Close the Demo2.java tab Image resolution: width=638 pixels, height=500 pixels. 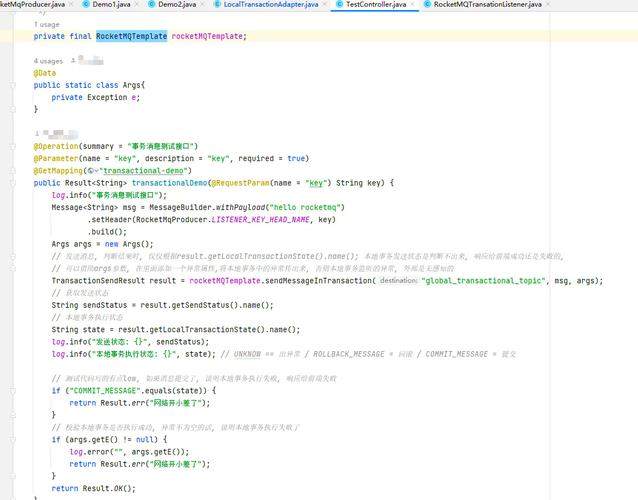pos(203,4)
